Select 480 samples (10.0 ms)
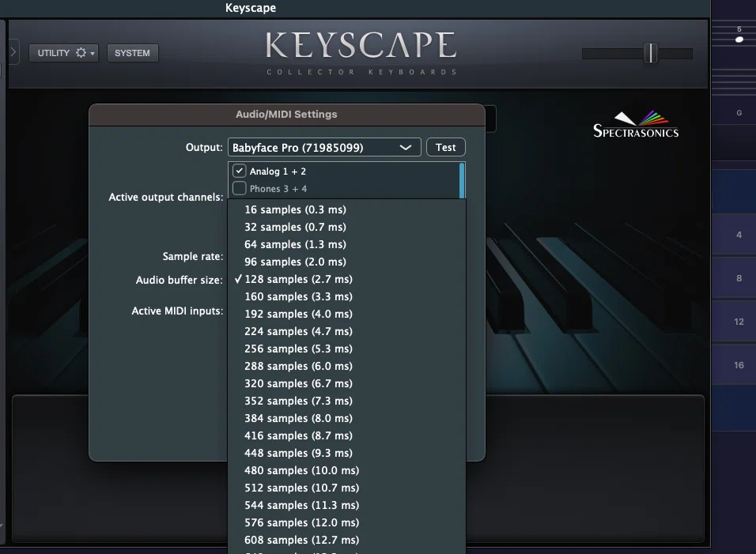Screen dimensions: 756x554 point(346,469)
